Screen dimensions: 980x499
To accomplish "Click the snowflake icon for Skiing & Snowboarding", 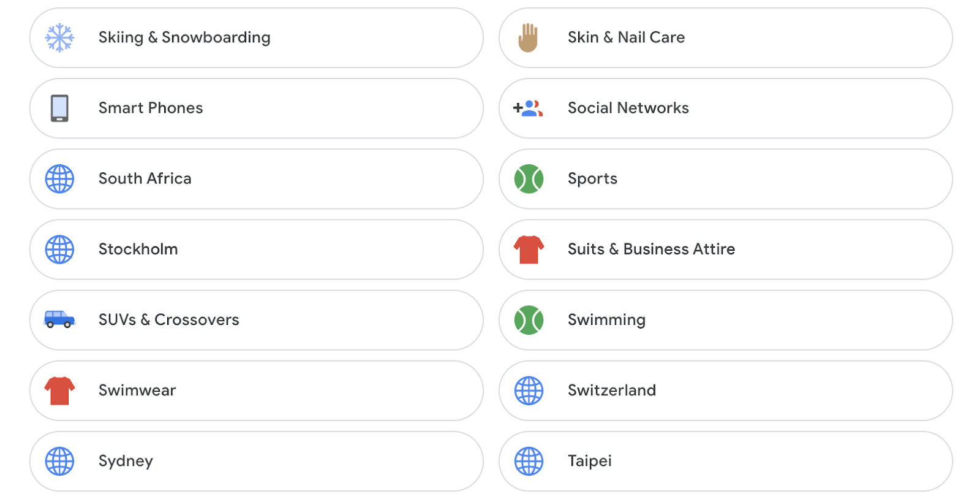I will tap(59, 37).
